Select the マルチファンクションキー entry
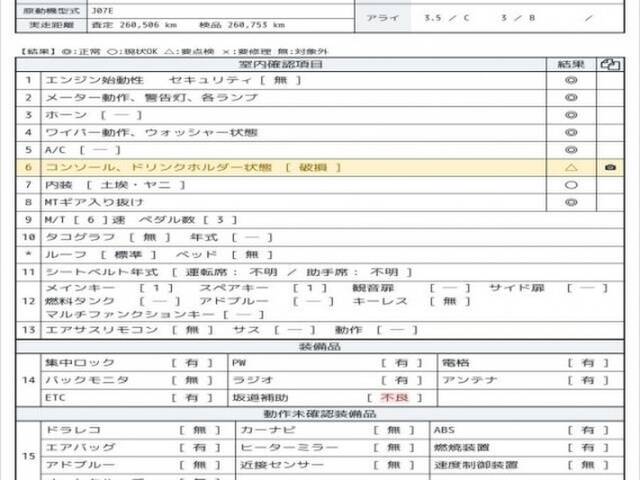The image size is (640, 480). 155,314
